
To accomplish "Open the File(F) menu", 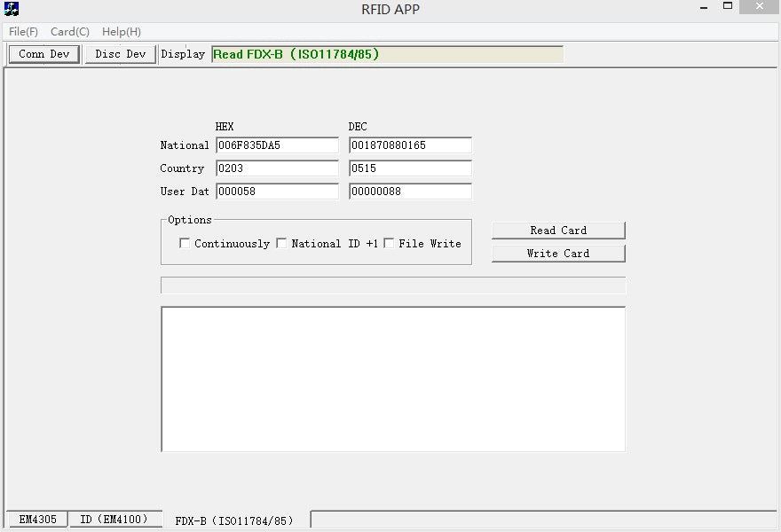I will (x=23, y=32).
